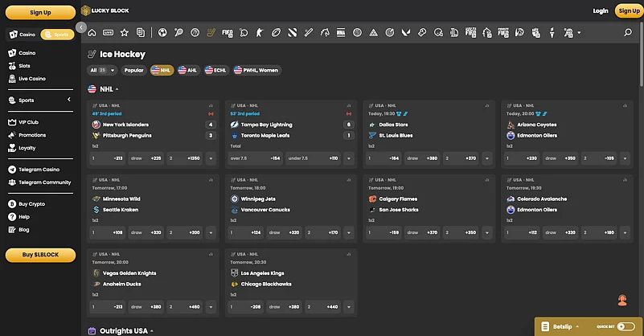Open the search magnifier icon
This screenshot has width=644, height=336.
pyautogui.click(x=628, y=33)
